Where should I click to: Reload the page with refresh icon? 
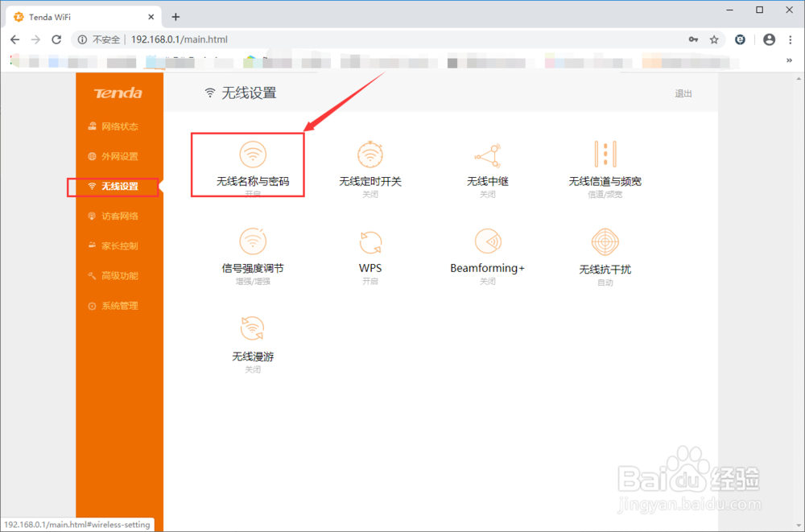[x=56, y=39]
